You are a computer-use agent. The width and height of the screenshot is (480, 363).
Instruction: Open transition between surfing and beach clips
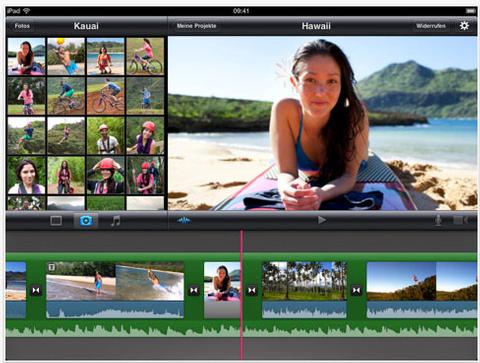pyautogui.click(x=194, y=290)
